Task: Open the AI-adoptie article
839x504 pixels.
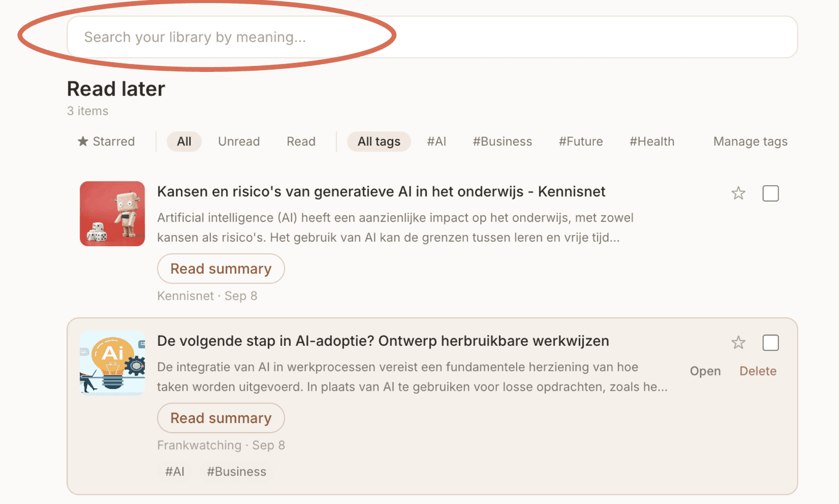Action: point(705,371)
